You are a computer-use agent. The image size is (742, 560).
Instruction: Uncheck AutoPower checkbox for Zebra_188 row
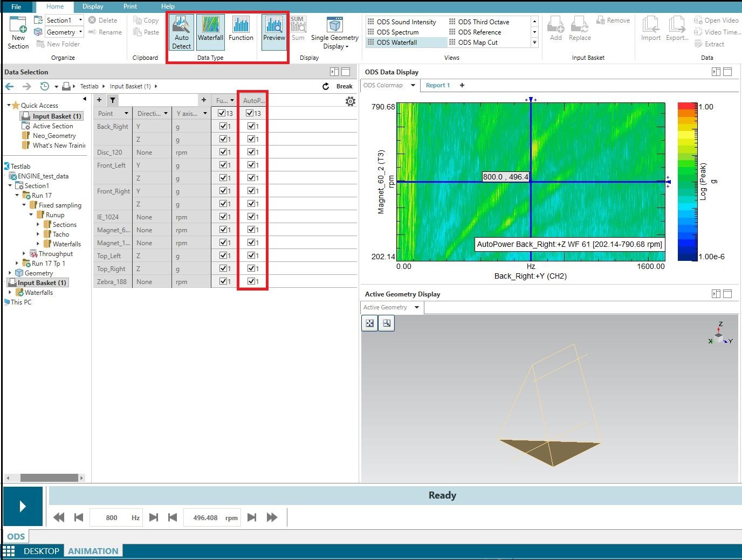[x=251, y=281]
